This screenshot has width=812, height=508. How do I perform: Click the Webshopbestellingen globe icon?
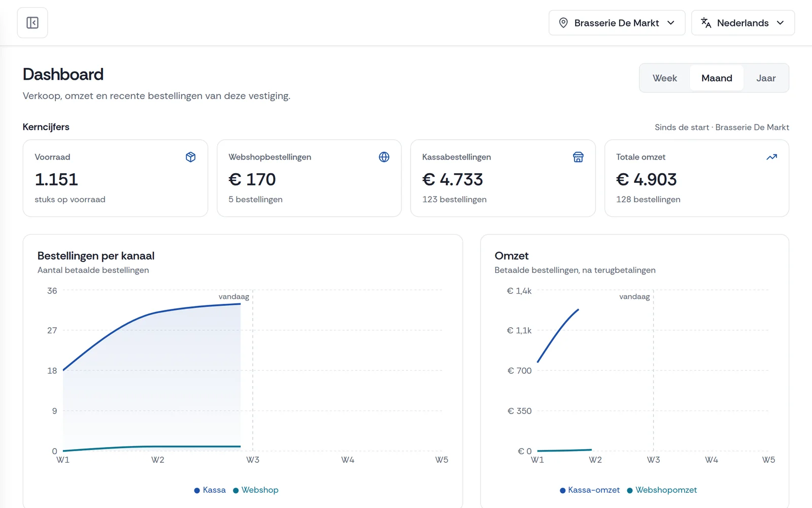384,157
